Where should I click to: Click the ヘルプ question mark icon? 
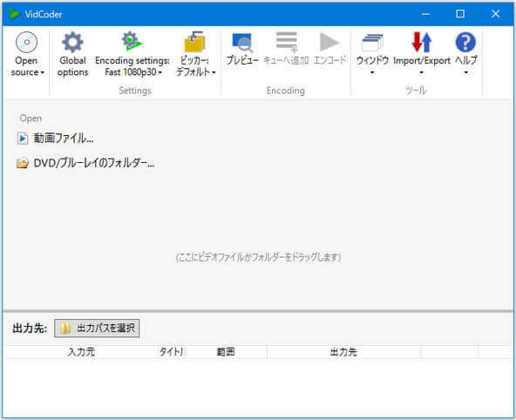pos(465,42)
